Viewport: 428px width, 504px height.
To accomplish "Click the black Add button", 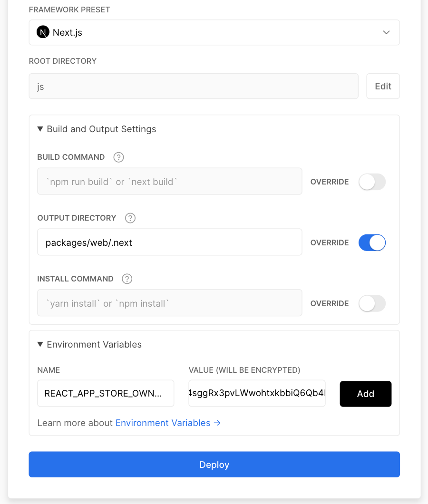I will tap(366, 394).
